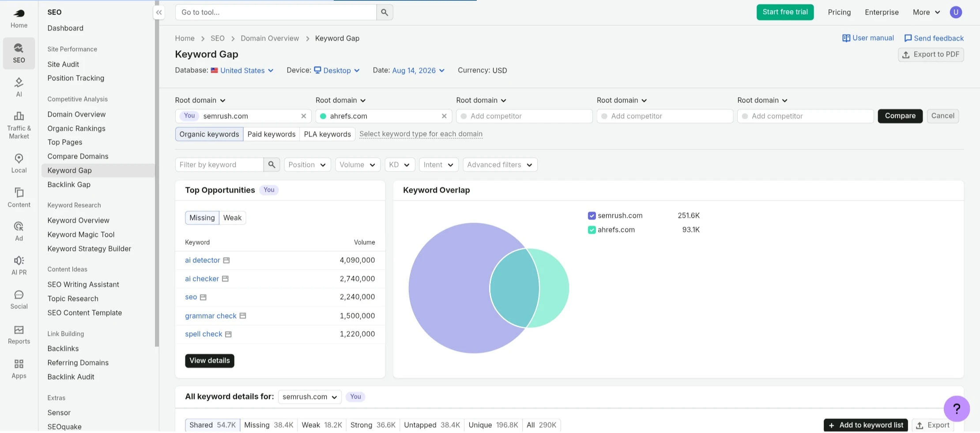Open semrush.com keyword details domain selector
Image resolution: width=980 pixels, height=433 pixels.
click(310, 397)
